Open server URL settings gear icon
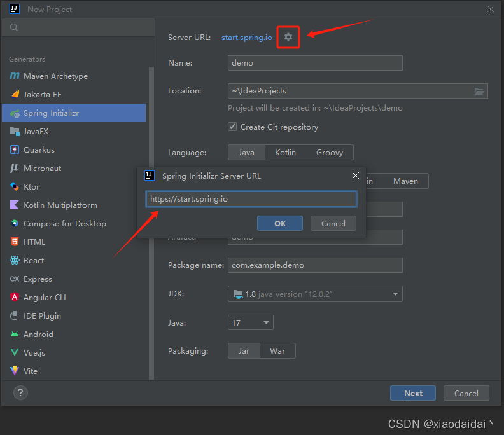504x435 pixels. click(x=288, y=37)
